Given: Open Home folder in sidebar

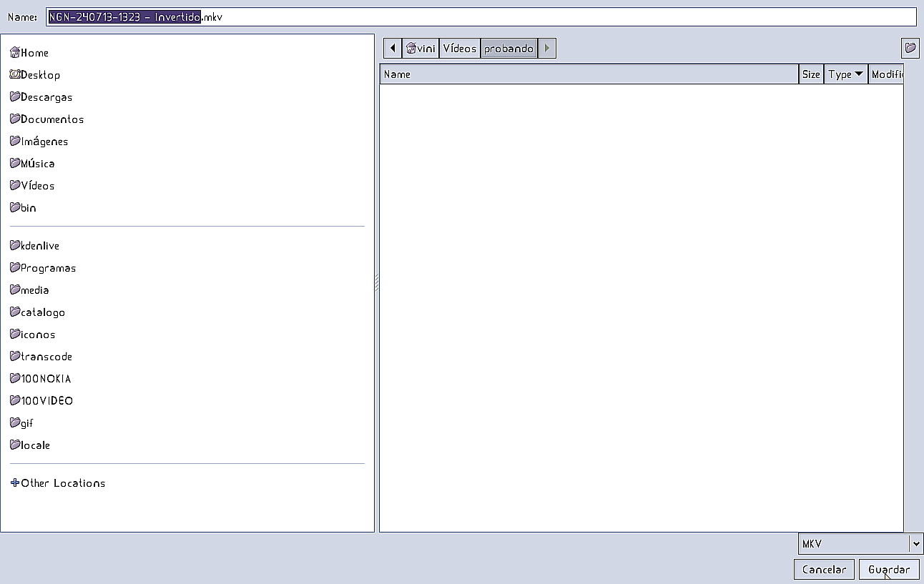Looking at the screenshot, I should pos(34,53).
